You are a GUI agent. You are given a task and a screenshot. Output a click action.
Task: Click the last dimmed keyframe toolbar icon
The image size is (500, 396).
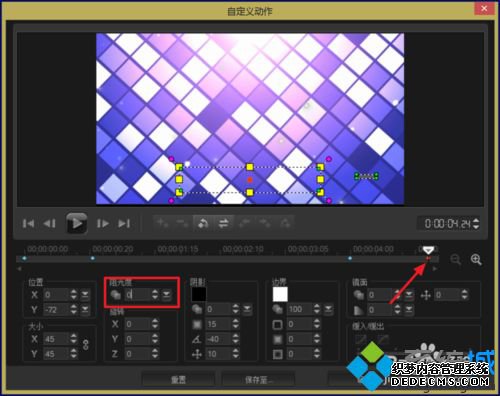click(x=285, y=223)
